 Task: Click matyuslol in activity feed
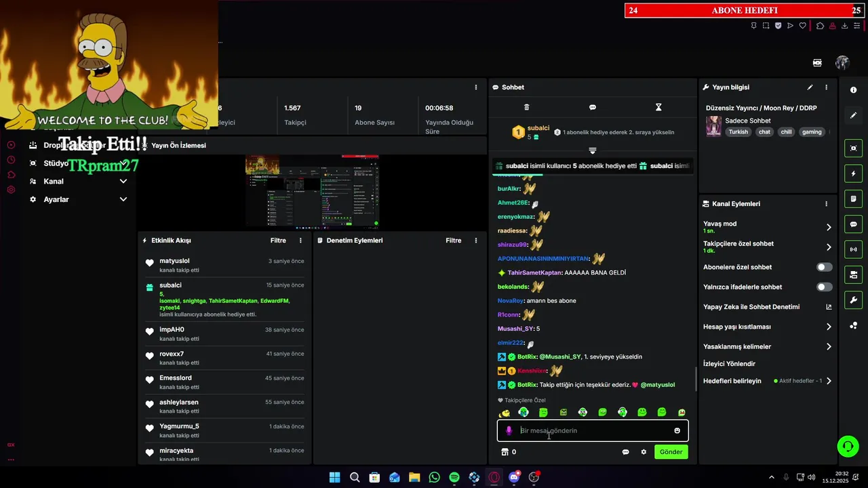tap(174, 261)
